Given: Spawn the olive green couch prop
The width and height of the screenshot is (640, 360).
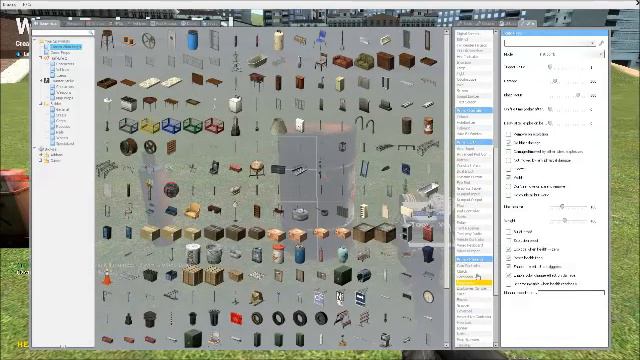Looking at the screenshot, I should coord(364,62).
